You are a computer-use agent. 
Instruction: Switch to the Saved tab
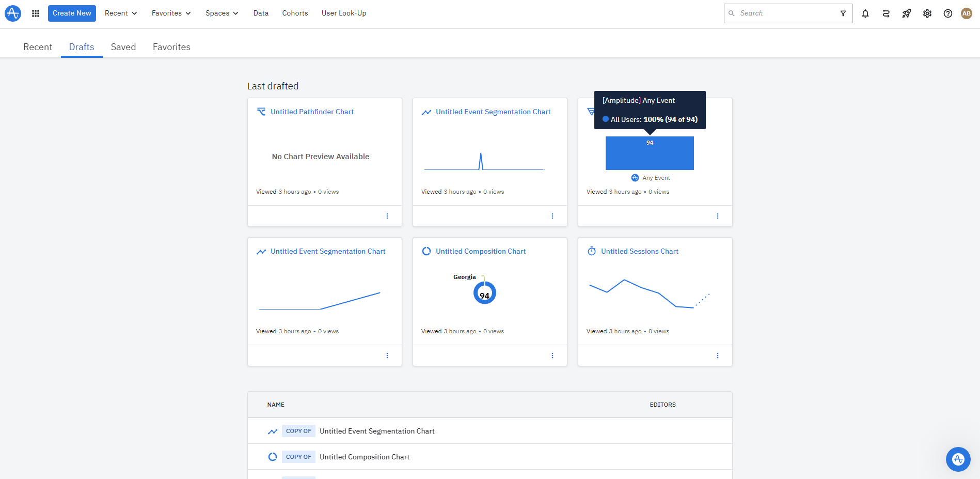click(x=123, y=47)
